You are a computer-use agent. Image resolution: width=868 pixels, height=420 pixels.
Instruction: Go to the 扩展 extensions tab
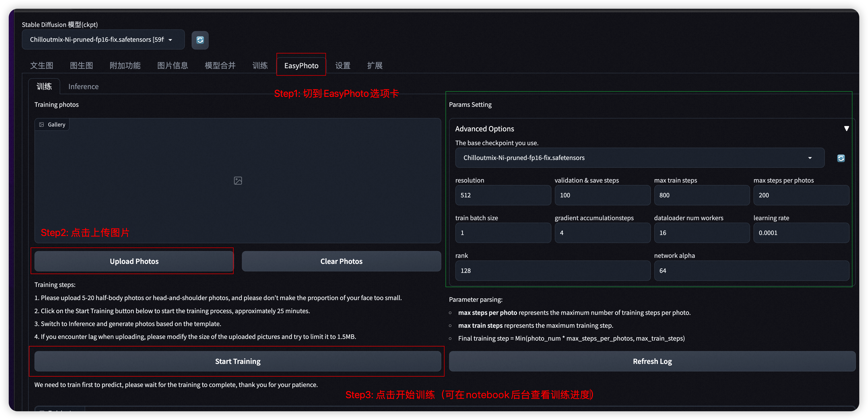[x=374, y=66]
